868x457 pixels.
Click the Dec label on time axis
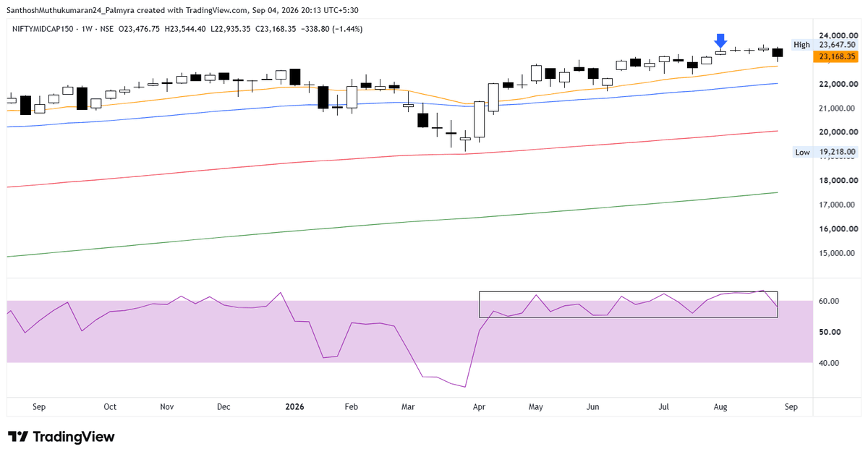click(x=224, y=407)
